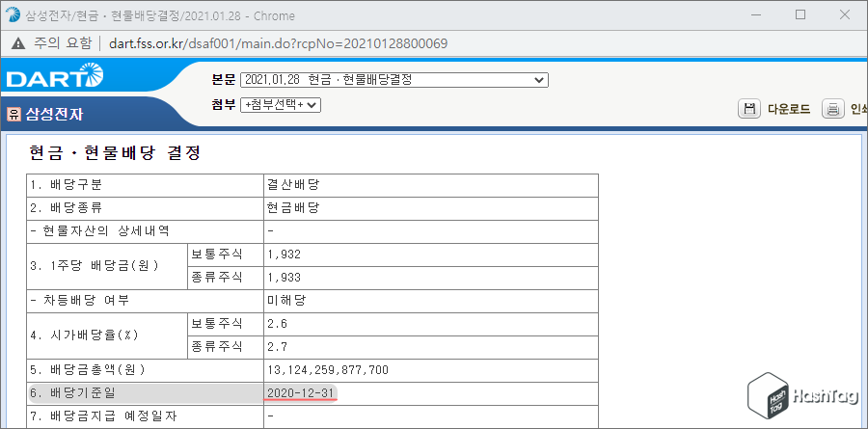Click the 6. 배당기준일 label
868x429 pixels.
[x=74, y=393]
